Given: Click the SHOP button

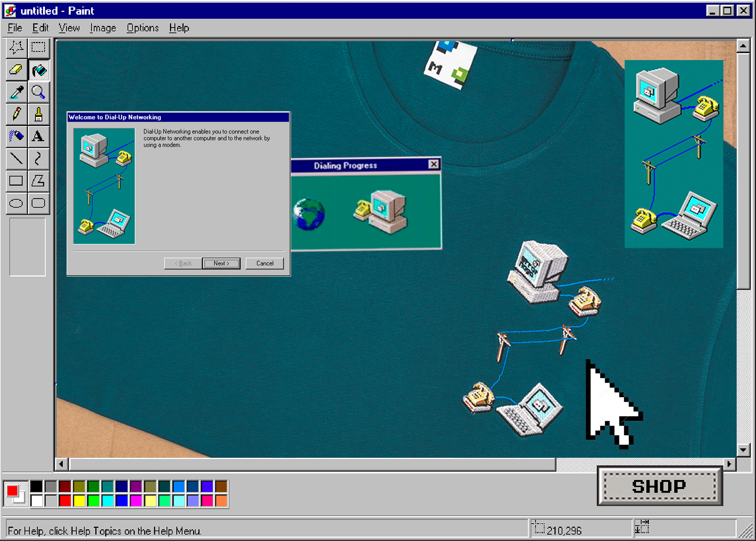Looking at the screenshot, I should click(659, 486).
